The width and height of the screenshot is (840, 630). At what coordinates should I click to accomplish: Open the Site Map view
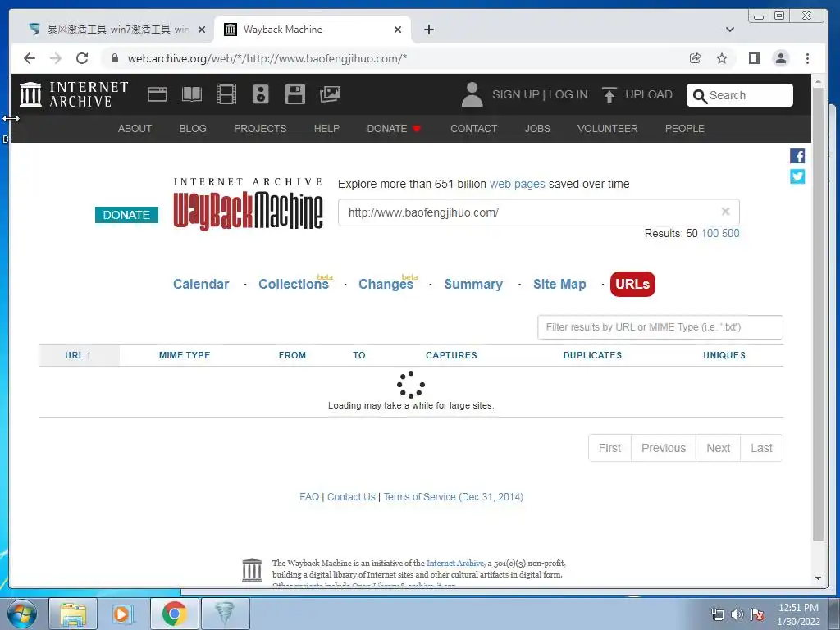tap(559, 284)
